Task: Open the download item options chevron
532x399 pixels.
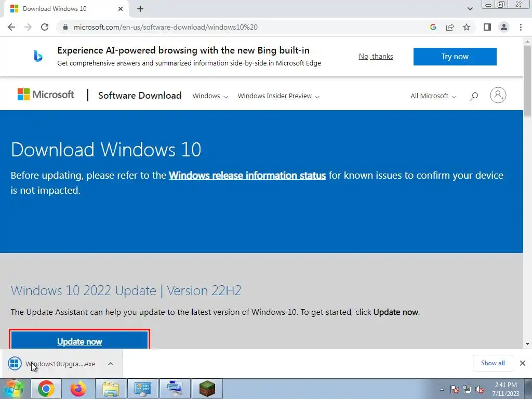Action: point(111,364)
